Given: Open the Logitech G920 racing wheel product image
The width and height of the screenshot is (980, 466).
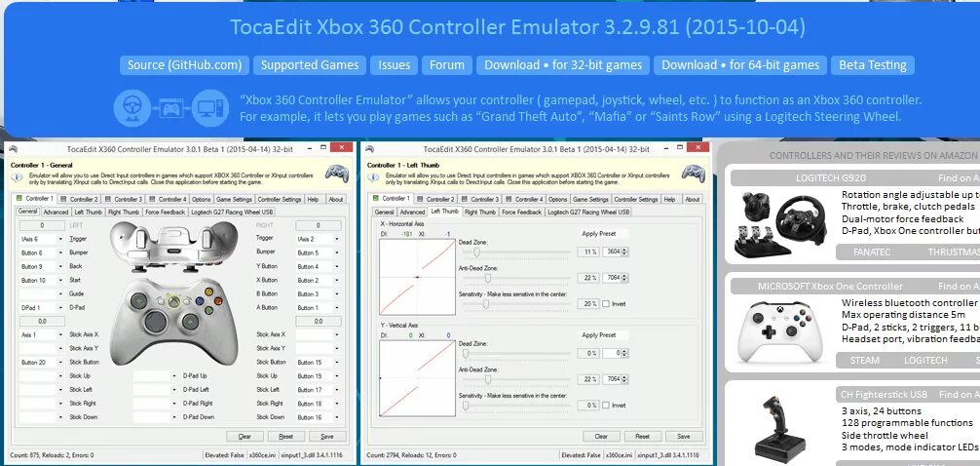Looking at the screenshot, I should coord(782,224).
